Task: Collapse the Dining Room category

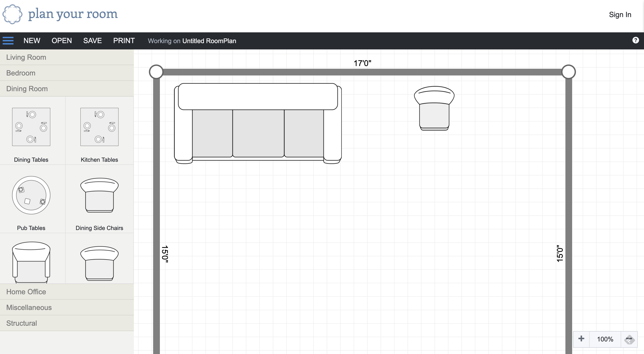Action: [27, 89]
